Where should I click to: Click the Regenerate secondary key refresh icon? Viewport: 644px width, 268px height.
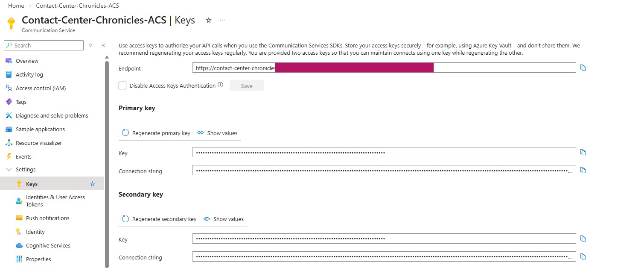point(125,219)
